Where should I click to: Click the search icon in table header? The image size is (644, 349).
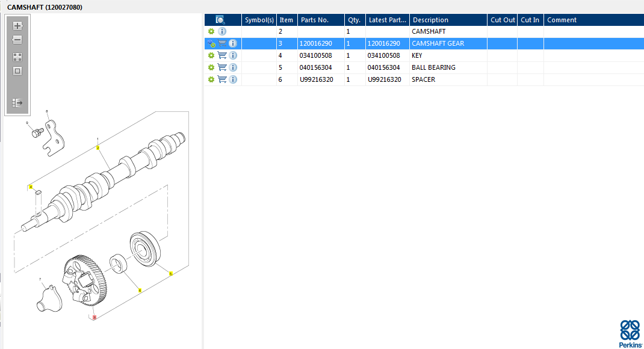click(x=221, y=20)
